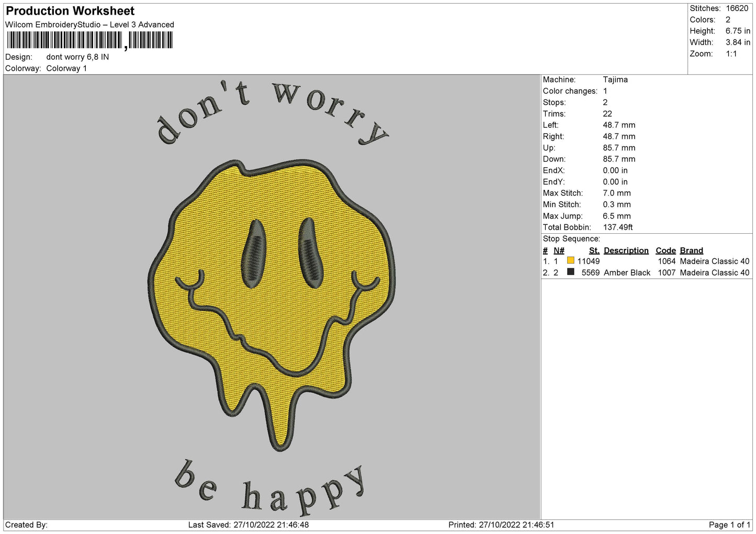The height and width of the screenshot is (534, 756).
Task: Click the embroidered "don't worry" lettering
Action: [x=272, y=111]
